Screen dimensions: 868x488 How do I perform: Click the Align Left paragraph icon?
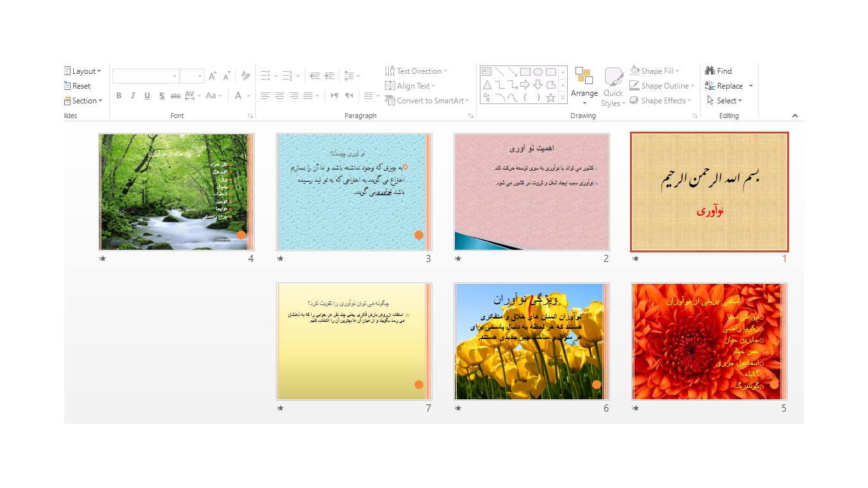click(x=266, y=96)
